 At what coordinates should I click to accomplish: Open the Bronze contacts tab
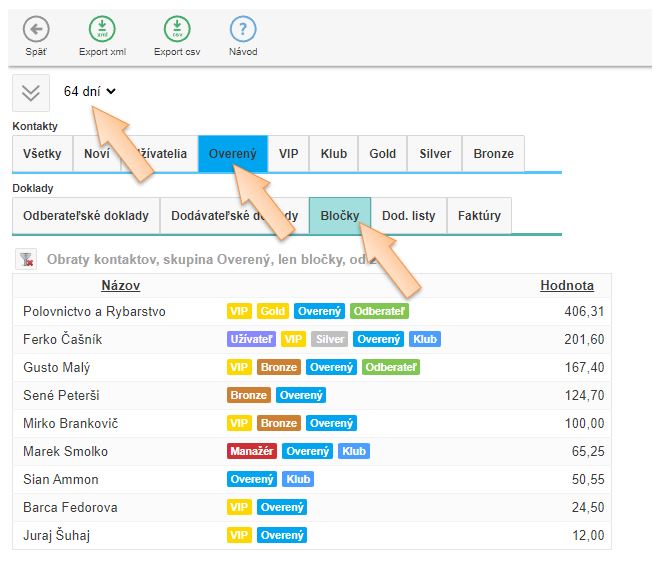pyautogui.click(x=493, y=154)
